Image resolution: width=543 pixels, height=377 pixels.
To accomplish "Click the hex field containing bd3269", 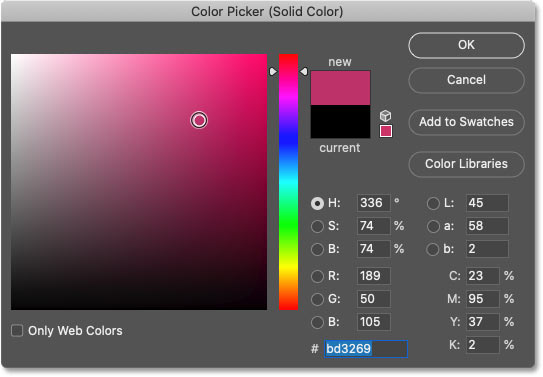I will [366, 349].
